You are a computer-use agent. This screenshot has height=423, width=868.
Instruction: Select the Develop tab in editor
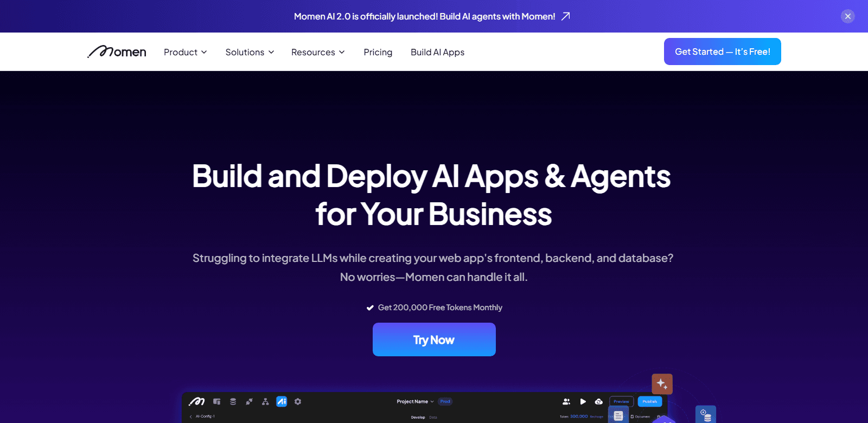pyautogui.click(x=418, y=418)
